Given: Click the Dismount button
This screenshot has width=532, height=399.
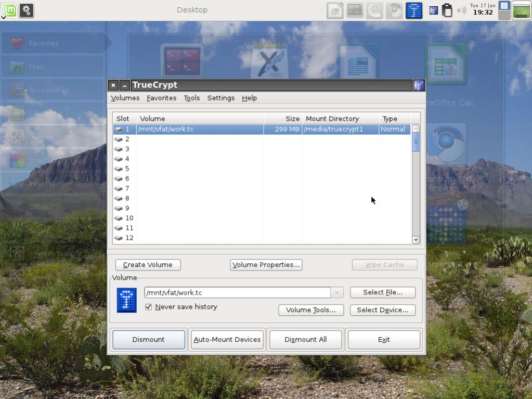Looking at the screenshot, I should point(148,340).
